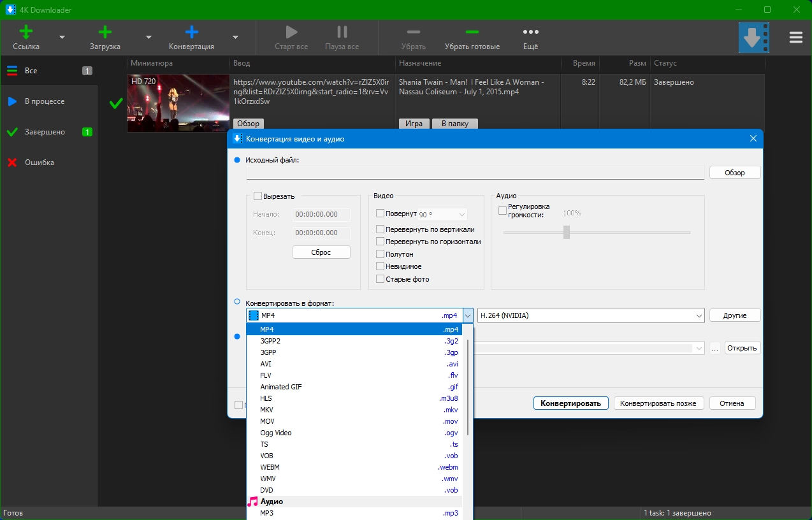Click the green plus Ссылка icon
Viewport: 812px width, 520px height.
click(x=26, y=32)
